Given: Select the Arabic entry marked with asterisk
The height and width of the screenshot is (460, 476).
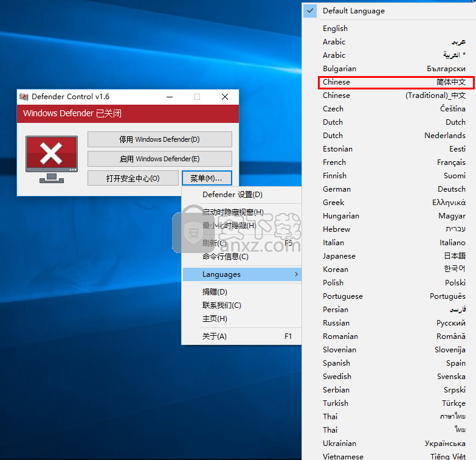Looking at the screenshot, I should coord(390,55).
